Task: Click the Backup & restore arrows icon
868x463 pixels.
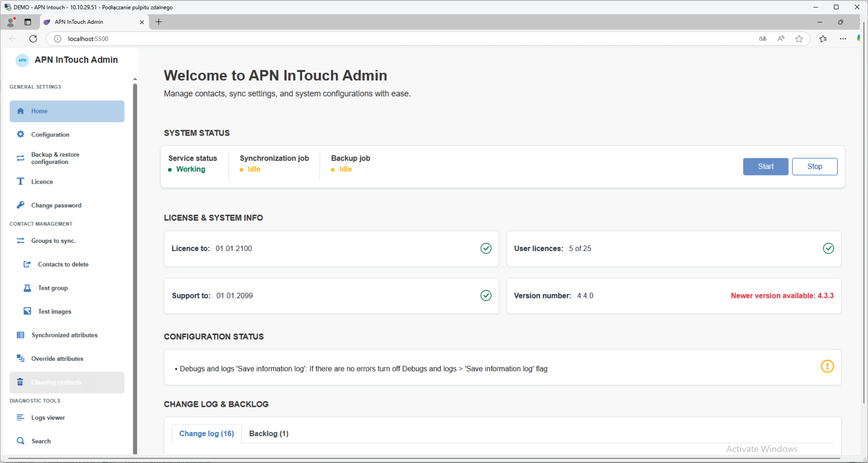Action: 20,158
